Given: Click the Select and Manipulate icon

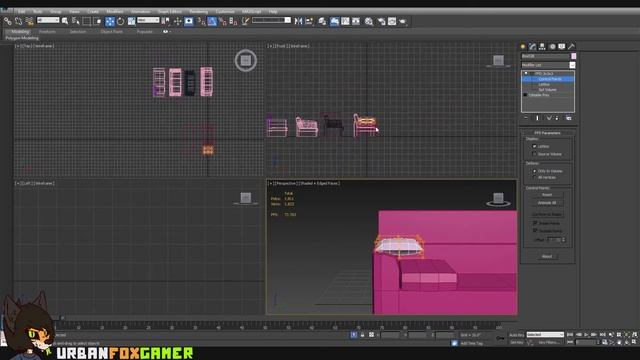Looking at the screenshot, I should point(178,21).
